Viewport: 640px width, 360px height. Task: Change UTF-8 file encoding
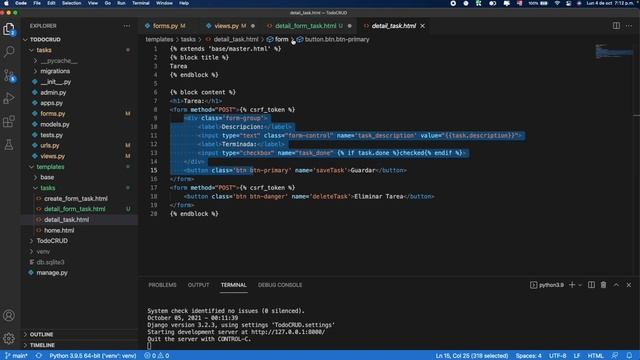click(558, 356)
